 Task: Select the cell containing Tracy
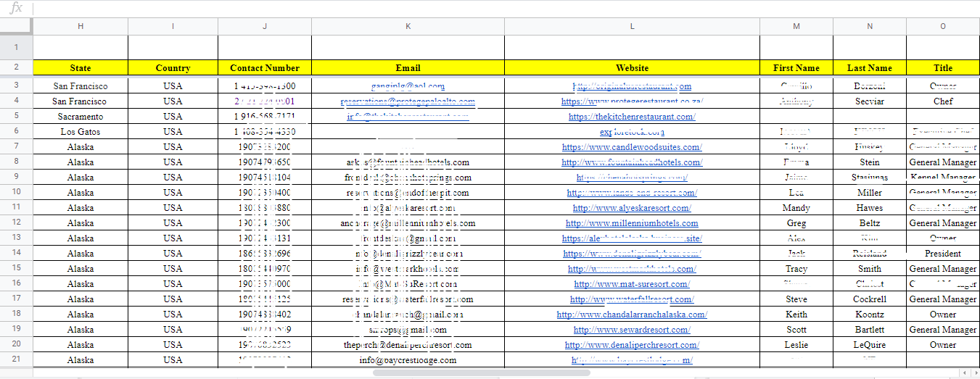coord(796,269)
